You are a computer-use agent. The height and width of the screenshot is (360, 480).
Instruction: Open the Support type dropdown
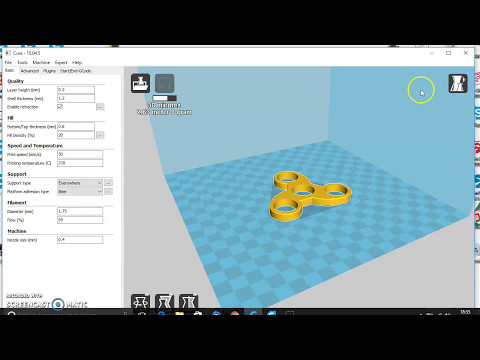[x=80, y=183]
